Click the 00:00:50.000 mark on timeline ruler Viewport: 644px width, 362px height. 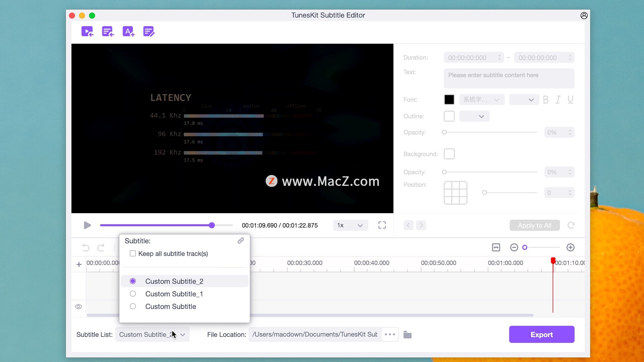tap(438, 263)
